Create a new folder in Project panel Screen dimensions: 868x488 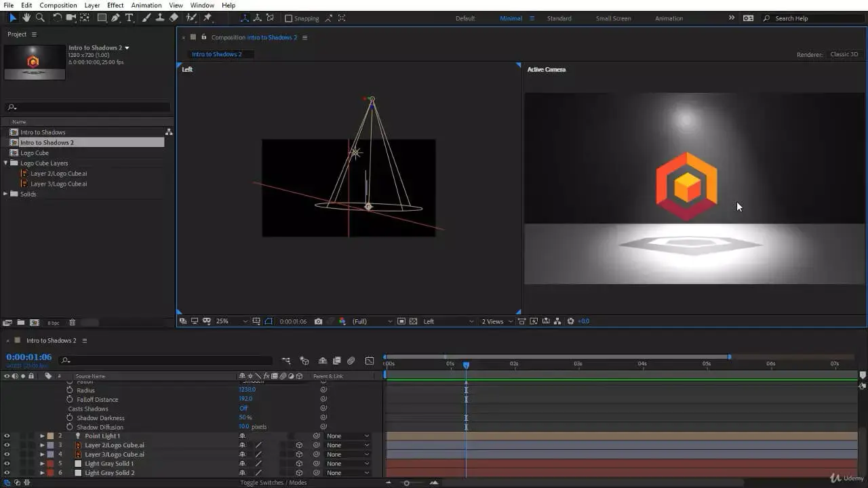point(20,323)
